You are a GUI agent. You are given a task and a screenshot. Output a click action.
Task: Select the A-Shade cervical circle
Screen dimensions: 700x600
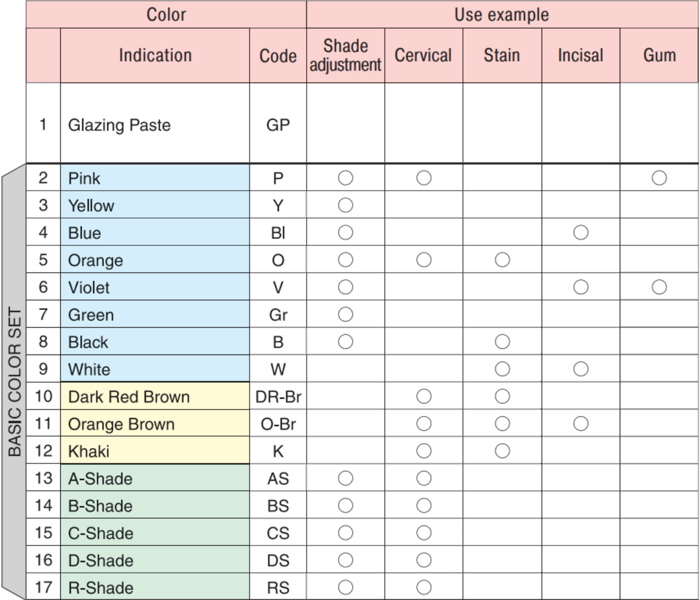point(424,478)
